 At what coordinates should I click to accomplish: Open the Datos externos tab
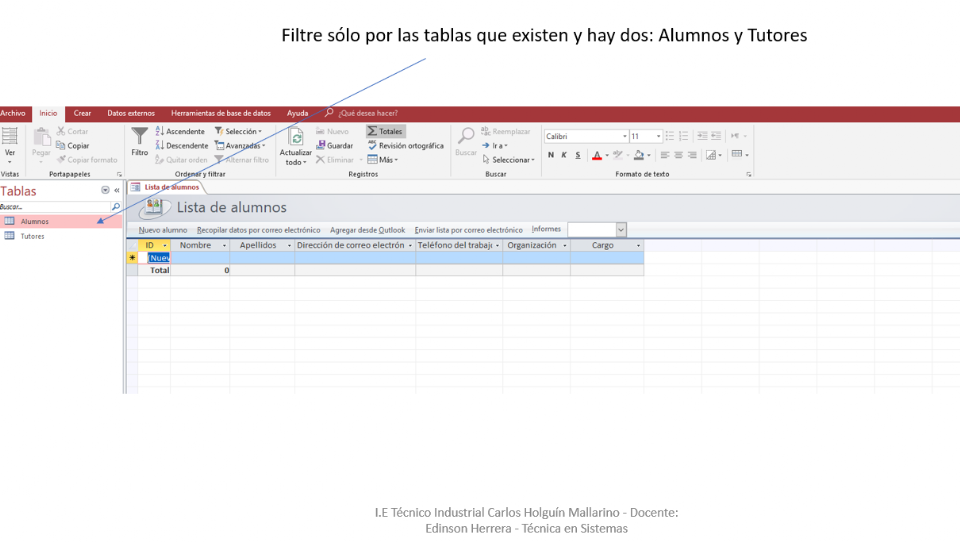(131, 113)
